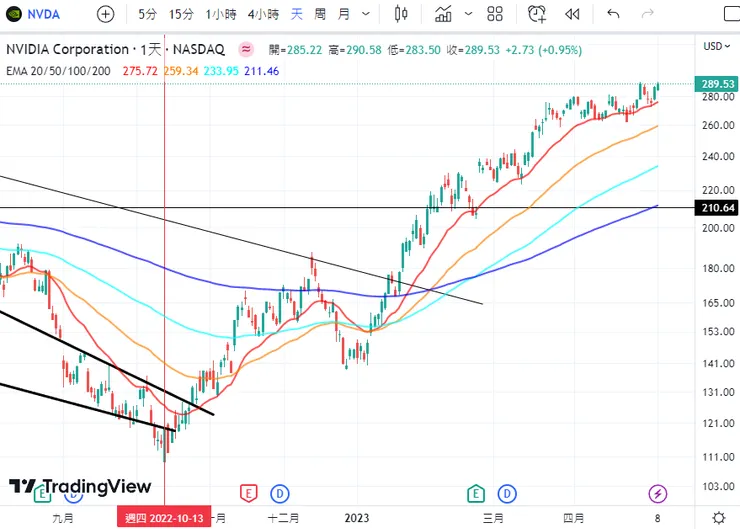
Task: Click the 週四 2022-10-13 date label
Action: [x=164, y=518]
